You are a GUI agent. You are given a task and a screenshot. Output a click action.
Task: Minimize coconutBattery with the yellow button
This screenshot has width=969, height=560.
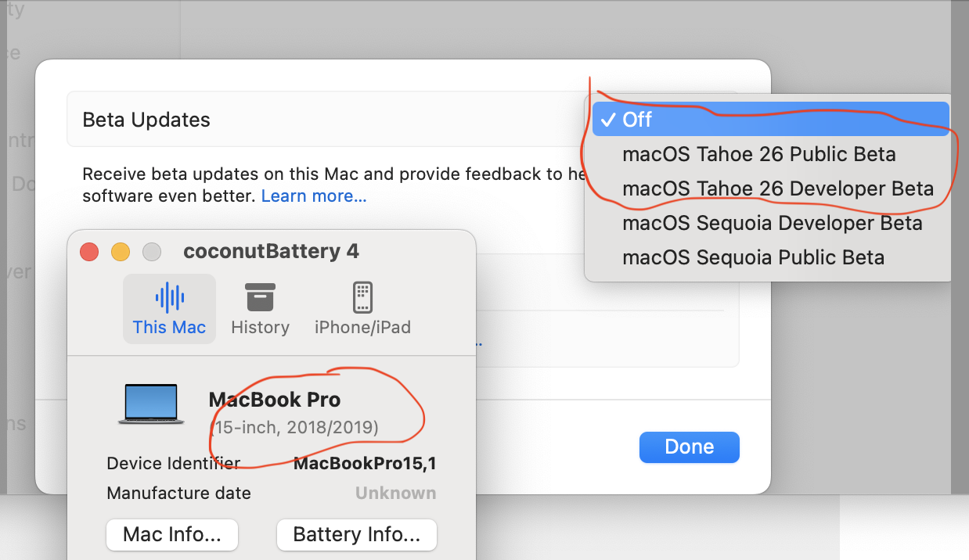click(x=121, y=252)
